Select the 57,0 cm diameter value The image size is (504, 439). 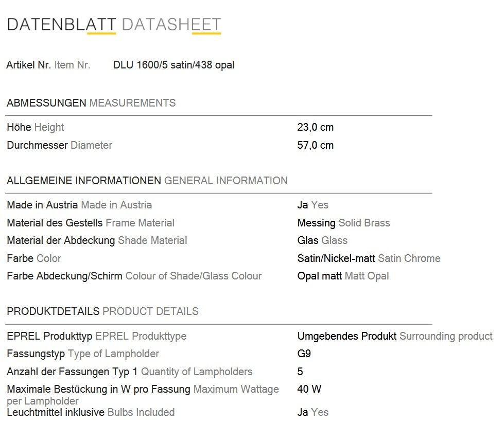coord(315,145)
